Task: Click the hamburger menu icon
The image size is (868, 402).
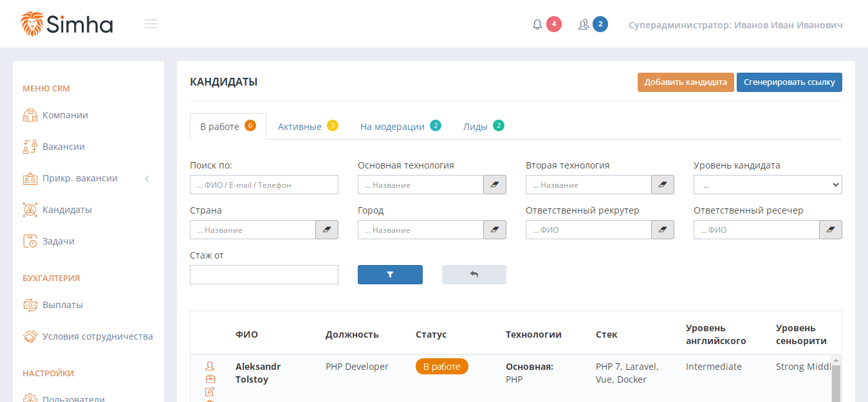Action: click(151, 24)
